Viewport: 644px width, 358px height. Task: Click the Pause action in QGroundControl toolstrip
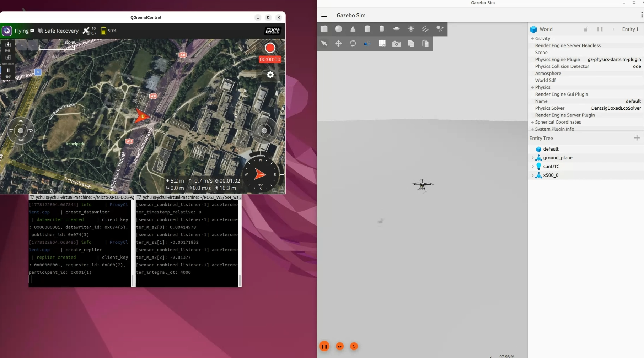(x=8, y=72)
